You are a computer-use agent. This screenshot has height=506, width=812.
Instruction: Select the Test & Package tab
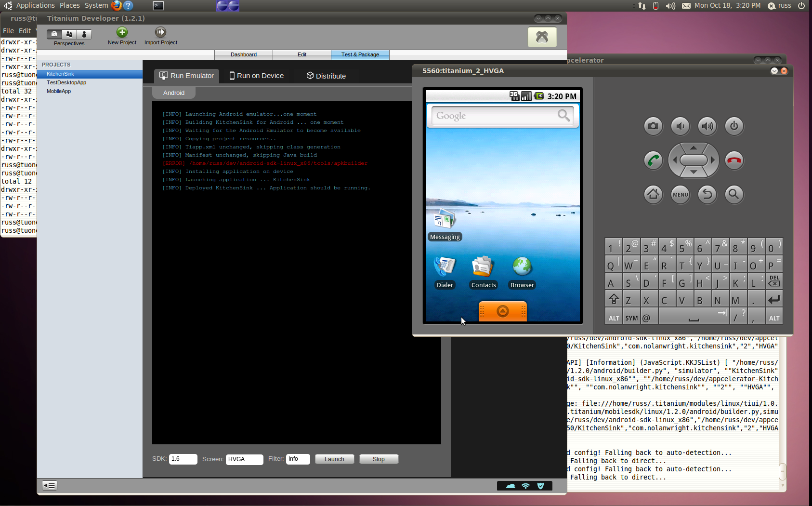pos(360,54)
